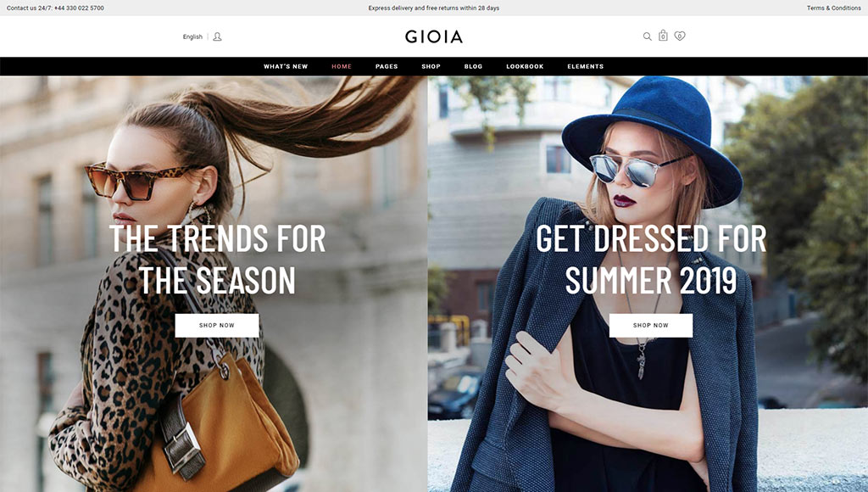Select the Home menu item
The width and height of the screenshot is (868, 492).
[x=342, y=66]
